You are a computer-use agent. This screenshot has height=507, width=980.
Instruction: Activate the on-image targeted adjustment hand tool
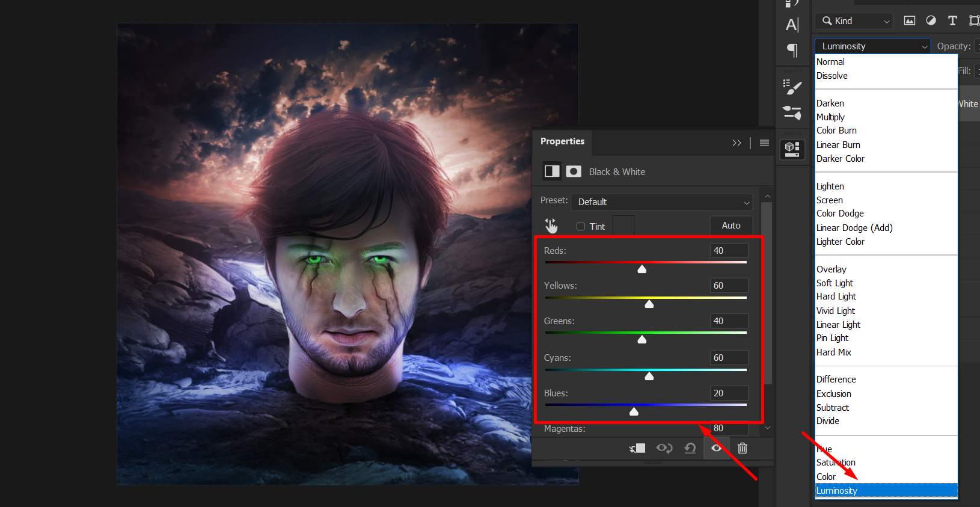point(551,226)
